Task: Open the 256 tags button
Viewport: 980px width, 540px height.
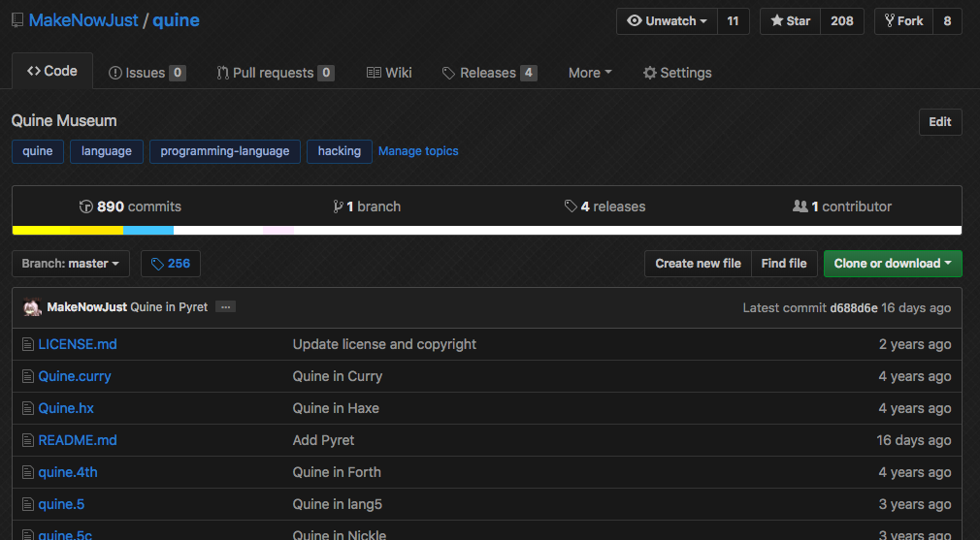Action: [x=171, y=264]
